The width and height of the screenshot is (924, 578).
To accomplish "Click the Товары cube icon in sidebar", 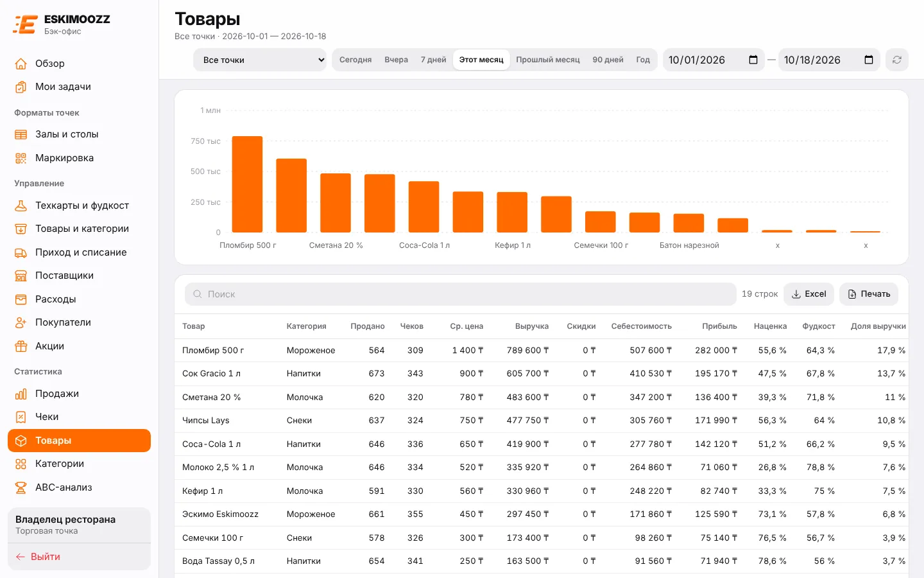I will click(21, 441).
